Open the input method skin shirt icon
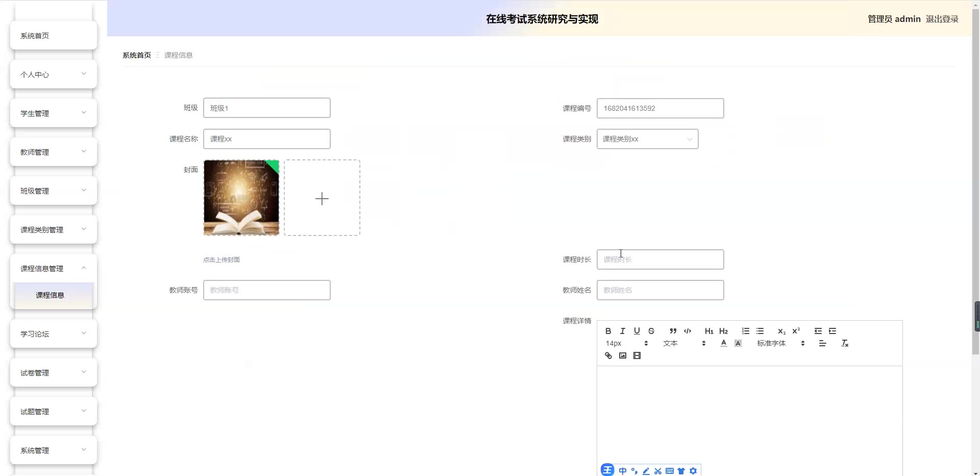 click(x=681, y=471)
